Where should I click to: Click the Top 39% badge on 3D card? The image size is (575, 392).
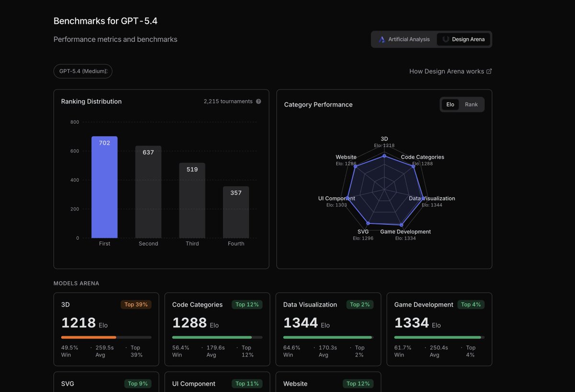[x=136, y=304]
